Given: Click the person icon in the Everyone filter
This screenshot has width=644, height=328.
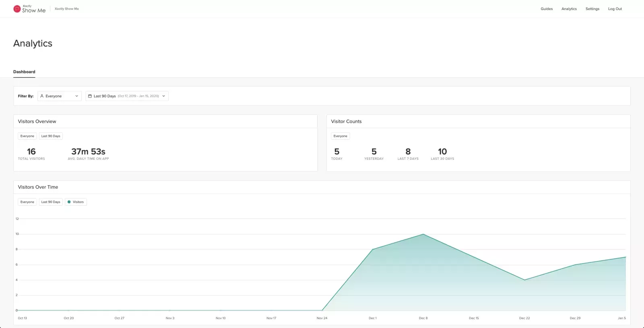Looking at the screenshot, I should point(42,96).
